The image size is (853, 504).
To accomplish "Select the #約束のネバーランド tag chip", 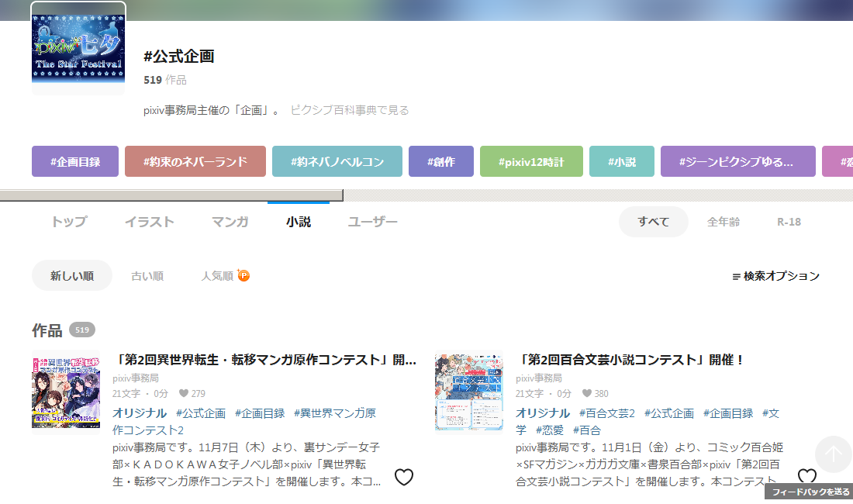I will coord(195,161).
